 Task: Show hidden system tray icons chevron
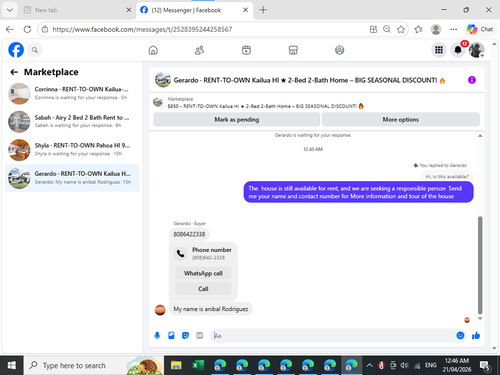click(x=369, y=365)
